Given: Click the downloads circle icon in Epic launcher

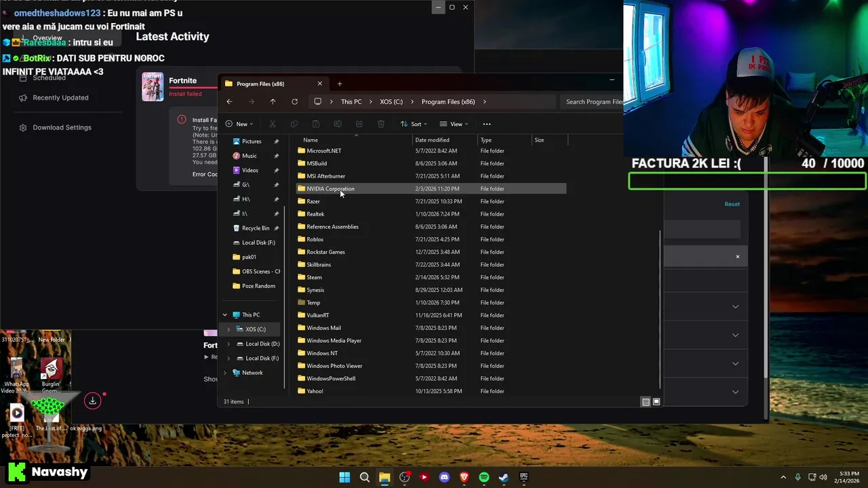Looking at the screenshot, I should click(x=93, y=401).
